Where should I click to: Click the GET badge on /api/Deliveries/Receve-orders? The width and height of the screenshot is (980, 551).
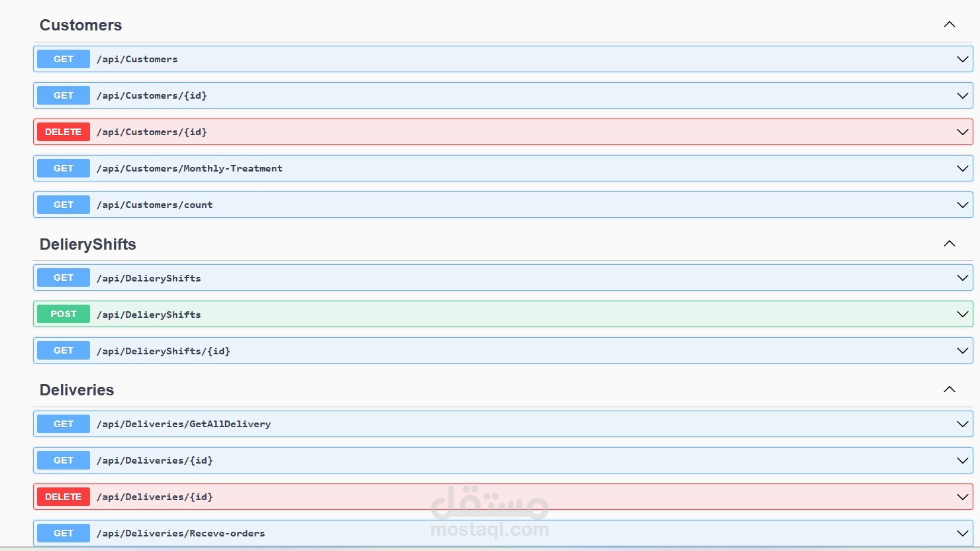[x=63, y=533]
